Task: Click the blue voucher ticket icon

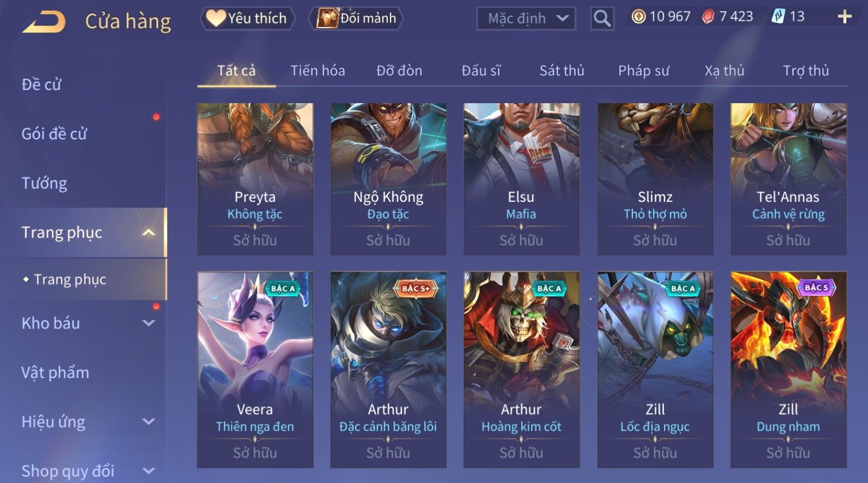Action: [778, 17]
